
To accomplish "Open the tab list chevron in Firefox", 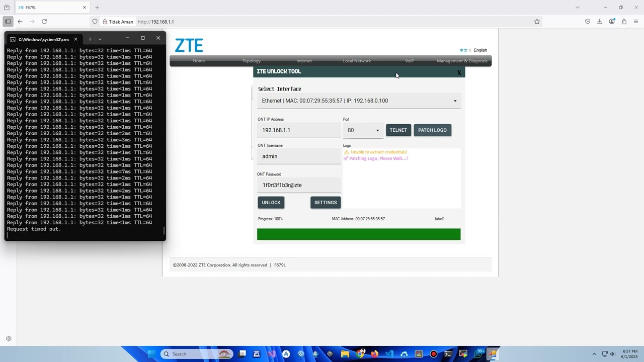I will (578, 8).
